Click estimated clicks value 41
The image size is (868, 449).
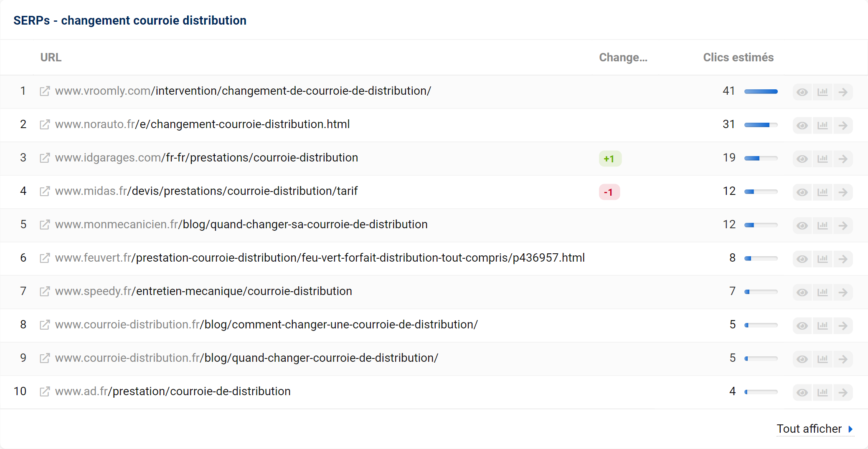(729, 91)
